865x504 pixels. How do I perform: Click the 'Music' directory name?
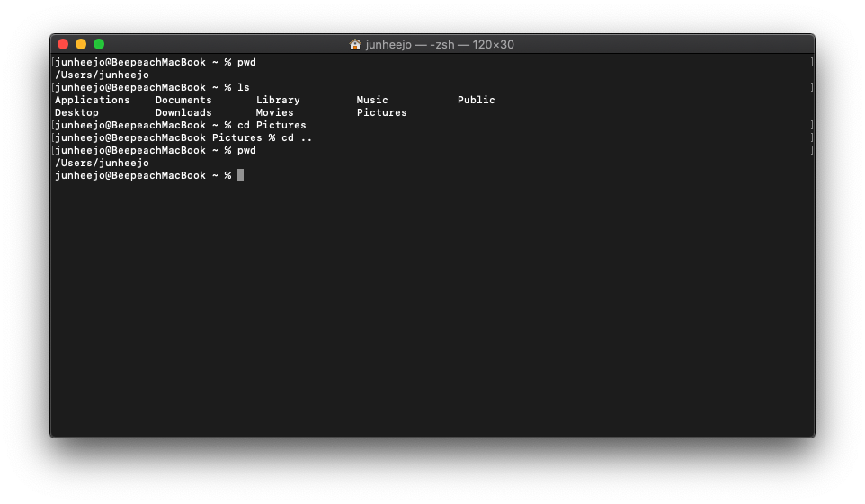tap(372, 100)
